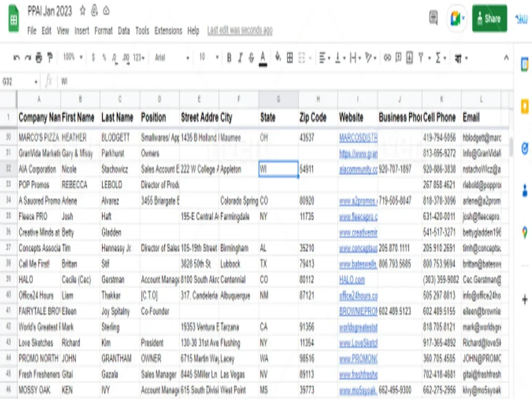
Task: Print the spreadsheet
Action: click(39, 58)
